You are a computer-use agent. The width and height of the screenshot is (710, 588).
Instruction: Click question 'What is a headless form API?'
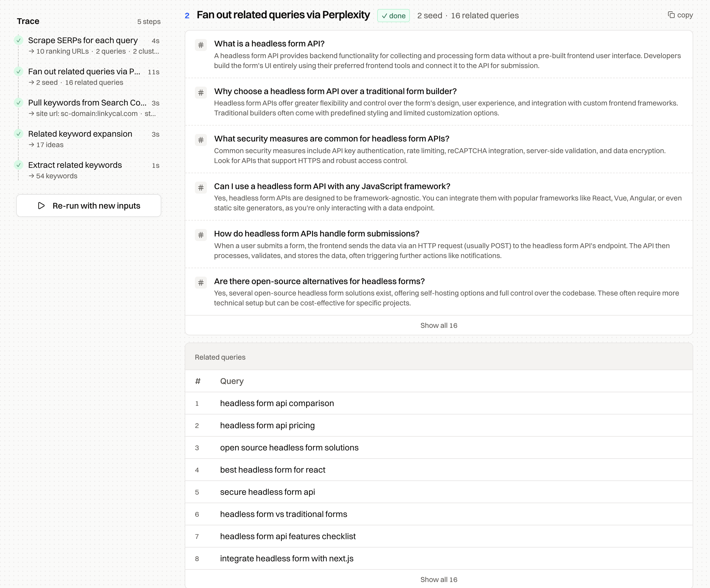coord(269,43)
